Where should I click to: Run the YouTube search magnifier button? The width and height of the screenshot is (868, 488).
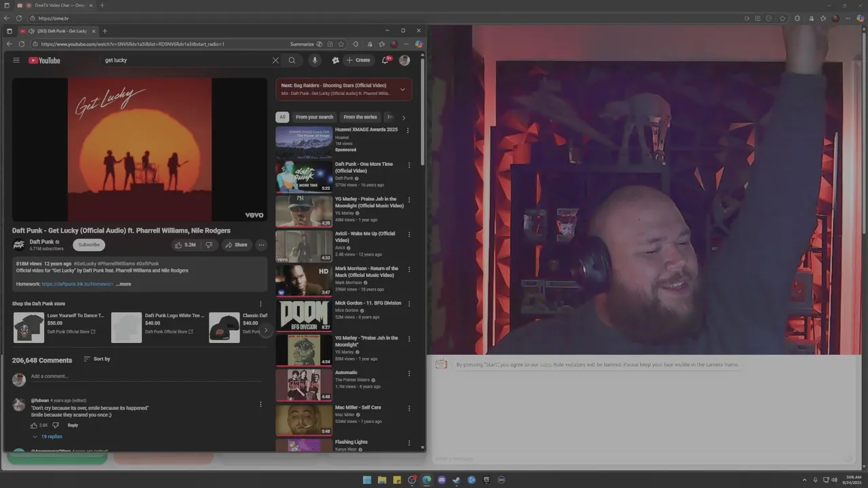[x=292, y=60]
